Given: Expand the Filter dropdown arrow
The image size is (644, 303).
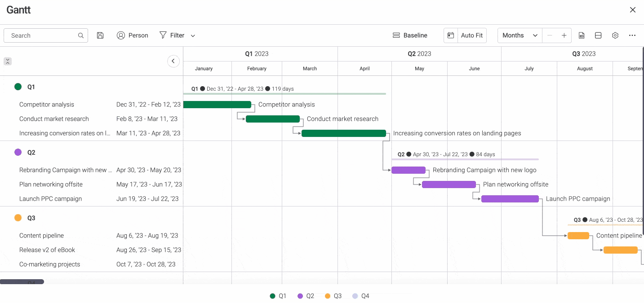Looking at the screenshot, I should click(x=192, y=35).
